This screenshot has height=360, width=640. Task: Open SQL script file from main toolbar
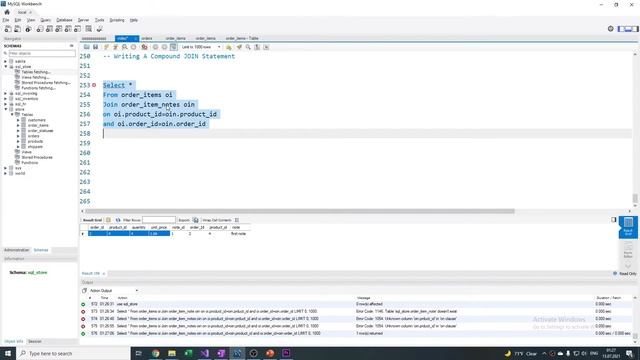pos(17,29)
